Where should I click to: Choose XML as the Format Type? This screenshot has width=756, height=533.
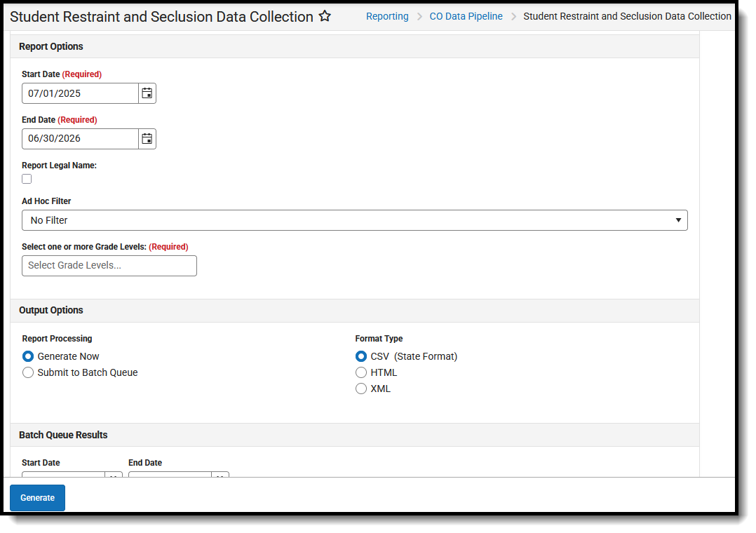(361, 389)
